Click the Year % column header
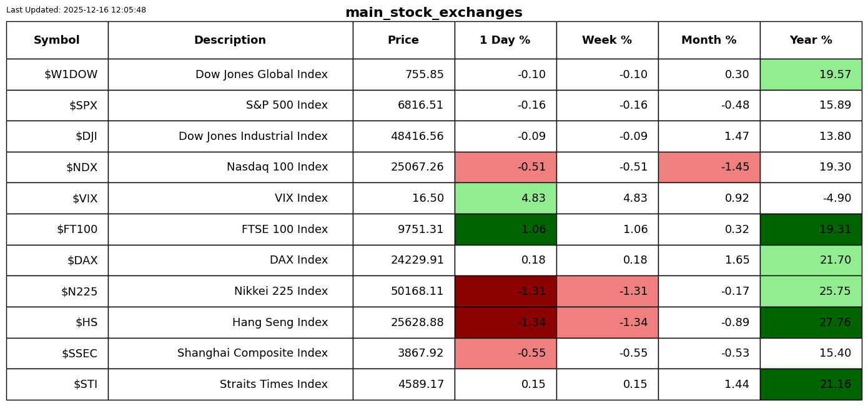 pos(811,40)
